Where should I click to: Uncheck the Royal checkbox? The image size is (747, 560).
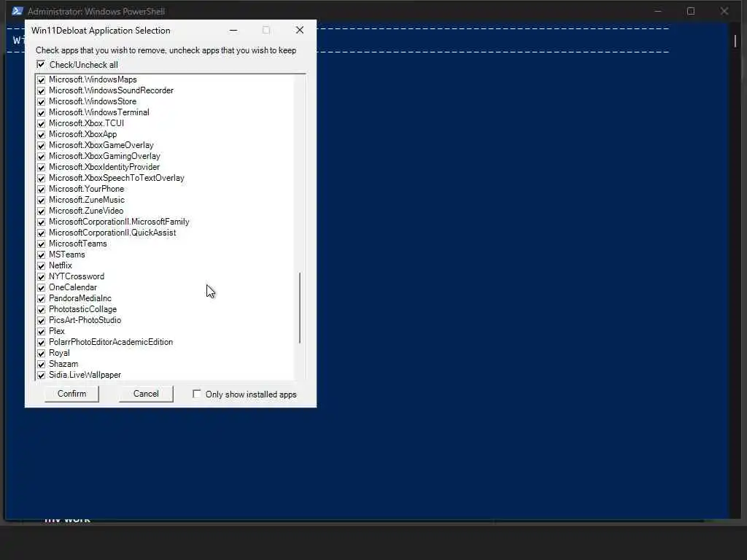(x=42, y=354)
